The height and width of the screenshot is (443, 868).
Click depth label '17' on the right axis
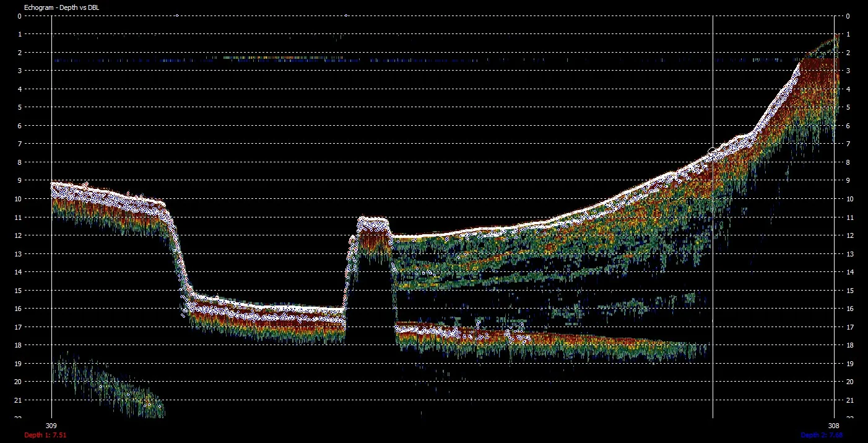click(849, 327)
